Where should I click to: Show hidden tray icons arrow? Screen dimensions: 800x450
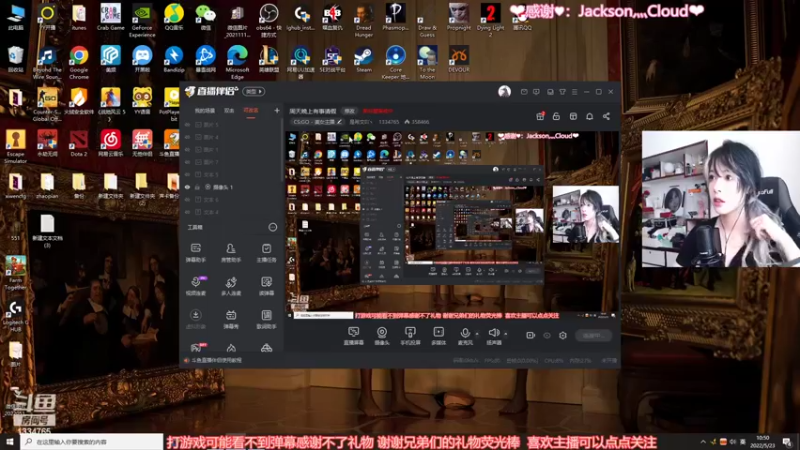pyautogui.click(x=703, y=441)
